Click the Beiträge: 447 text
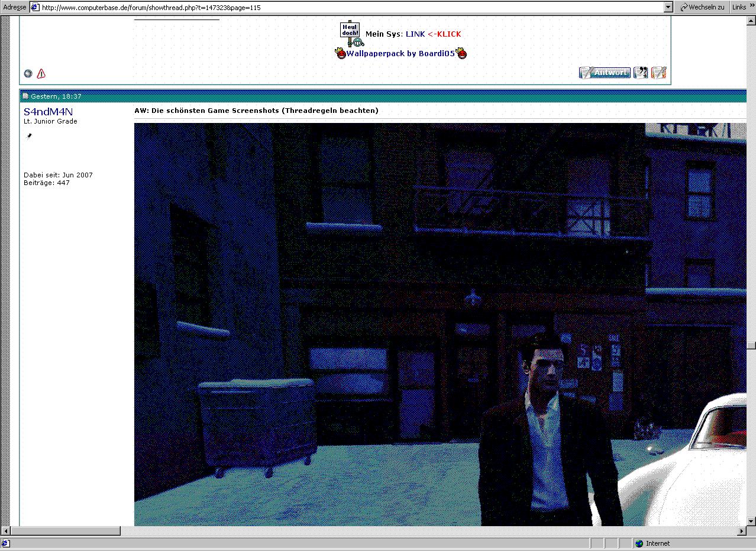 [47, 183]
